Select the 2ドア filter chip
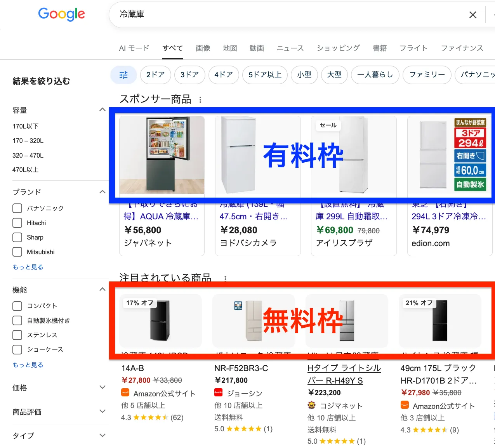 pyautogui.click(x=156, y=75)
